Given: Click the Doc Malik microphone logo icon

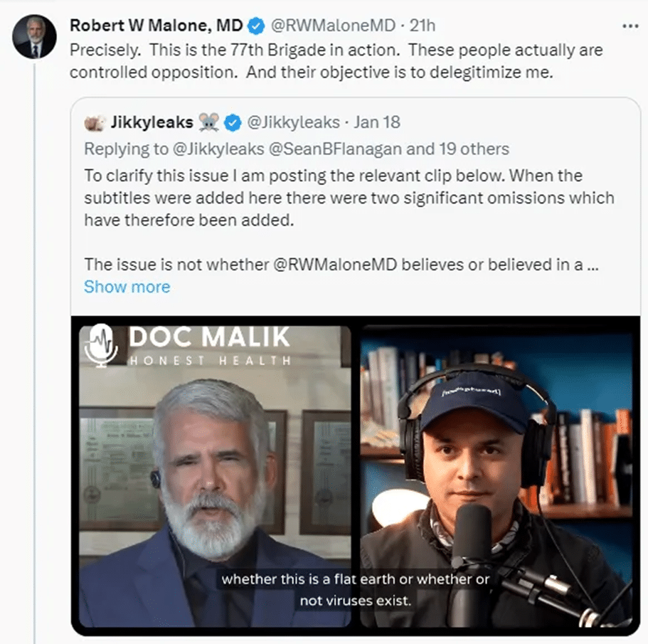Looking at the screenshot, I should click(101, 345).
